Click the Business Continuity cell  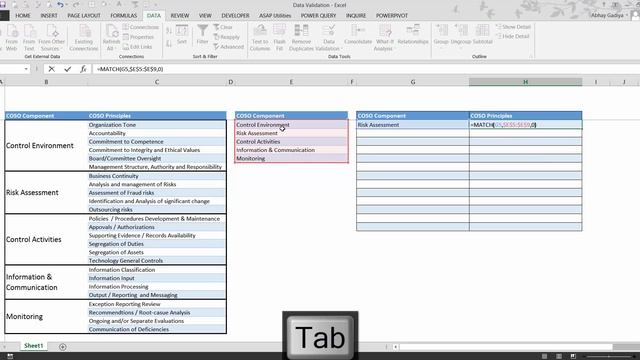(x=157, y=176)
